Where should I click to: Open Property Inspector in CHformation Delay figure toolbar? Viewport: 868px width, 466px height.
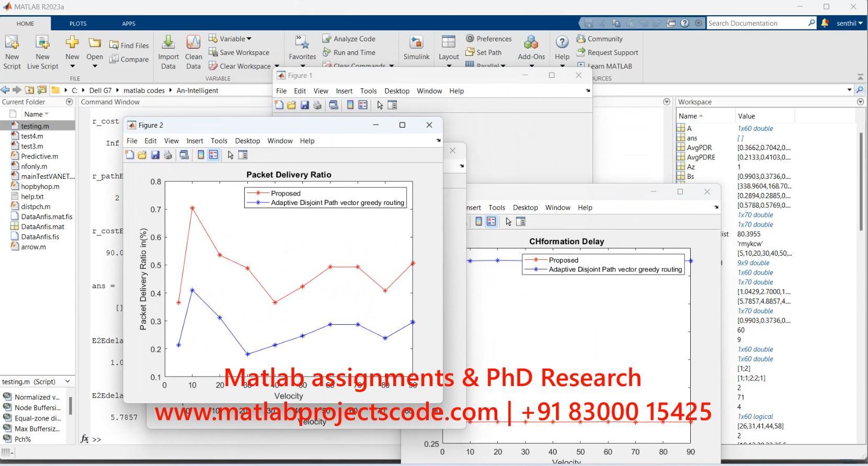521,222
